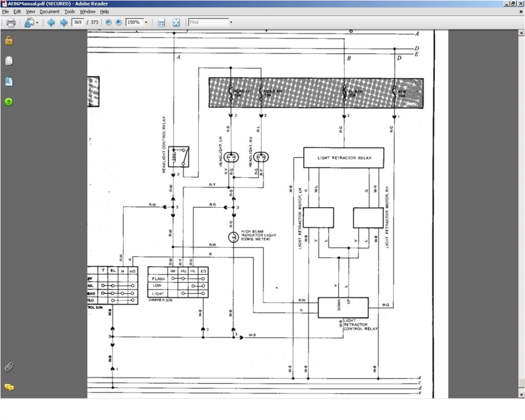Open the Pages panel icon

(8, 60)
